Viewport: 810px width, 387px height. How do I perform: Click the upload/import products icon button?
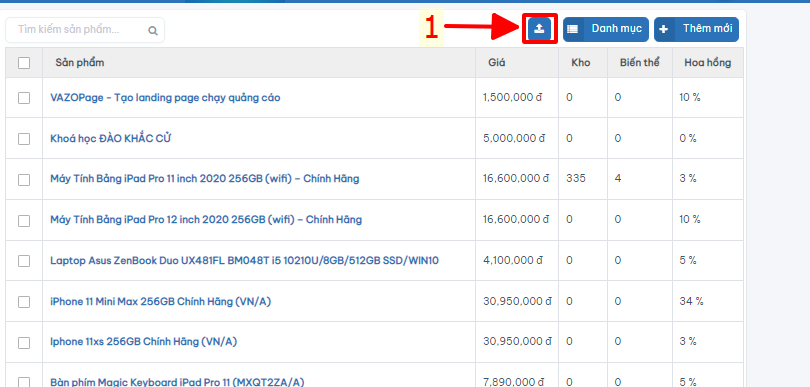pos(539,29)
